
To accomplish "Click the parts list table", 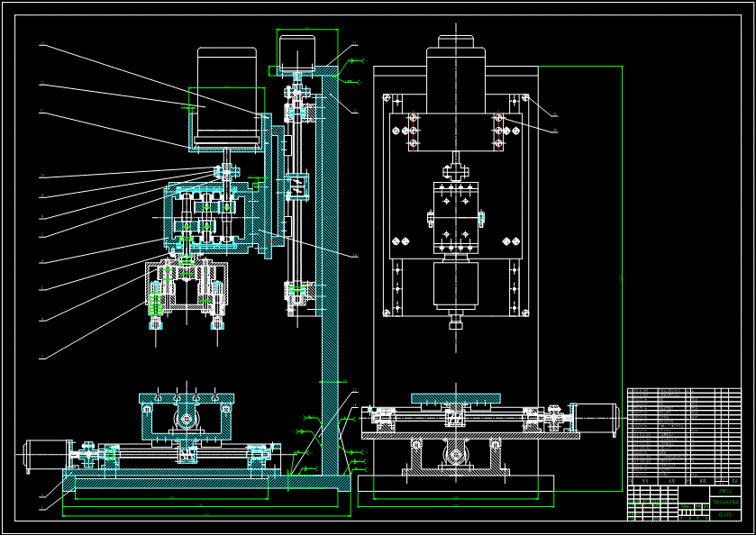I will click(x=684, y=436).
